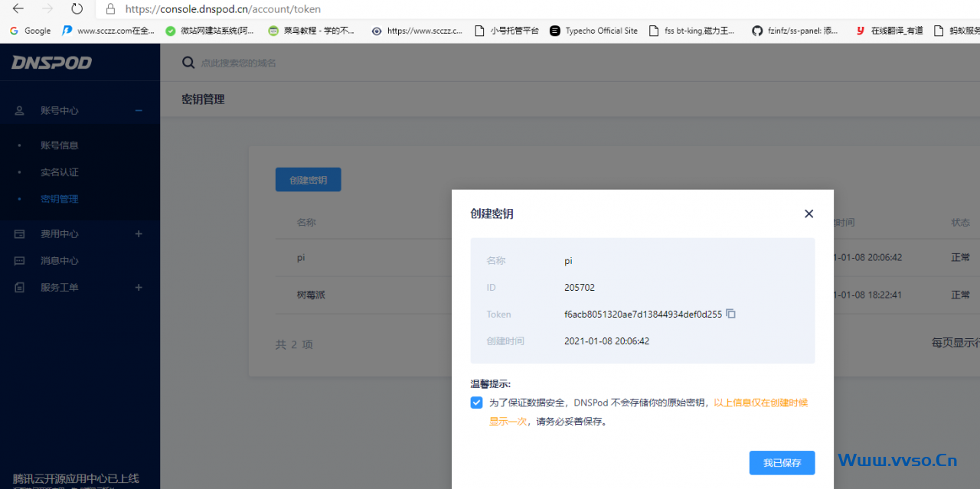Click the 我已保存 button
This screenshot has height=489, width=980.
tap(782, 463)
